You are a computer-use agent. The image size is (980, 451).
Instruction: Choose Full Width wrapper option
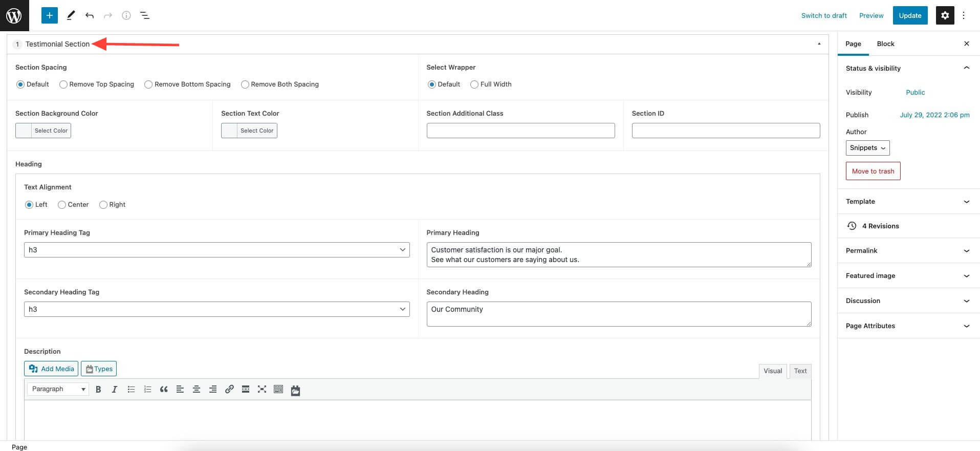point(474,84)
